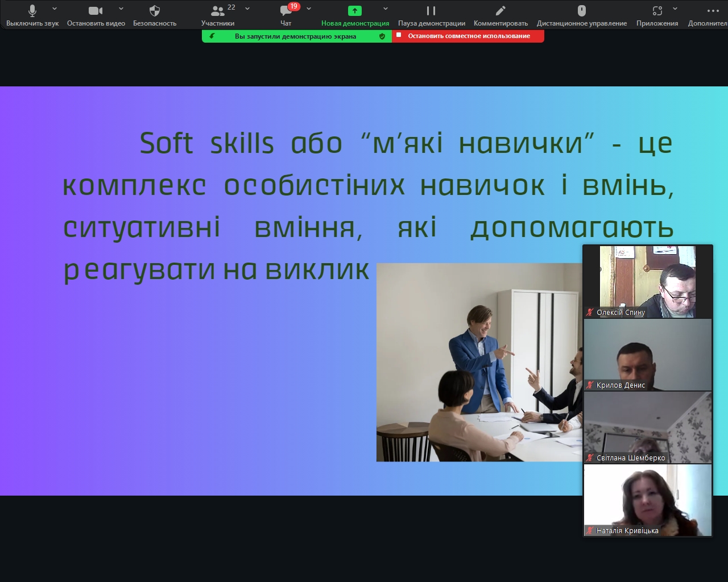Open the Participants panel

pos(218,15)
